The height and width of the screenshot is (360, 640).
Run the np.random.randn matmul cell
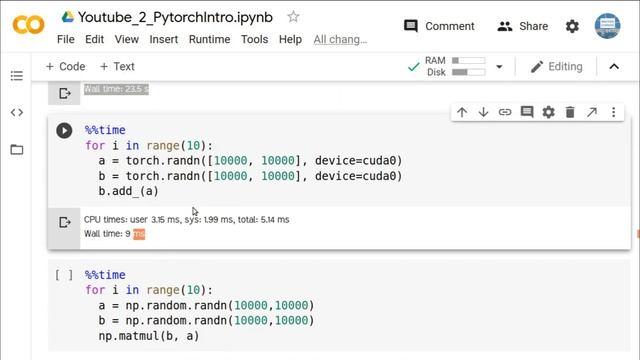pyautogui.click(x=64, y=275)
